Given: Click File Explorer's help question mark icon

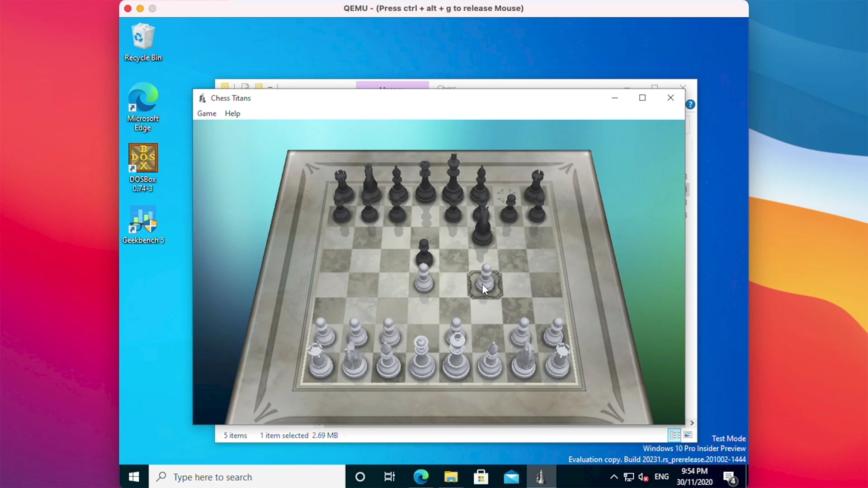Looking at the screenshot, I should [690, 104].
